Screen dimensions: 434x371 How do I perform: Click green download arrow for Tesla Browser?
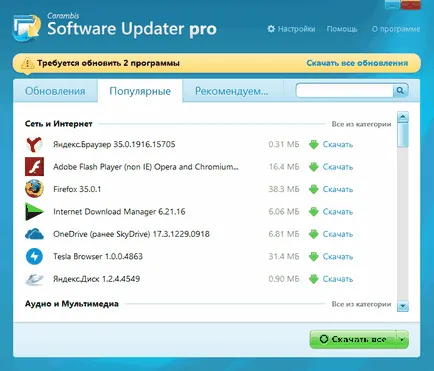[x=313, y=257]
